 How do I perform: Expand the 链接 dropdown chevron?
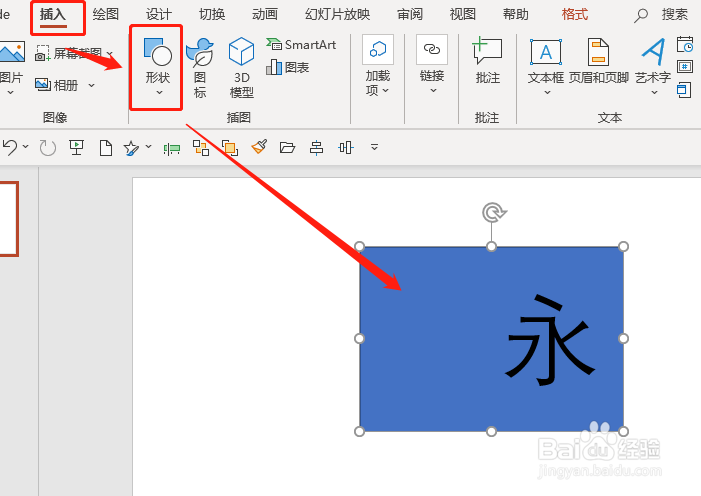[433, 91]
